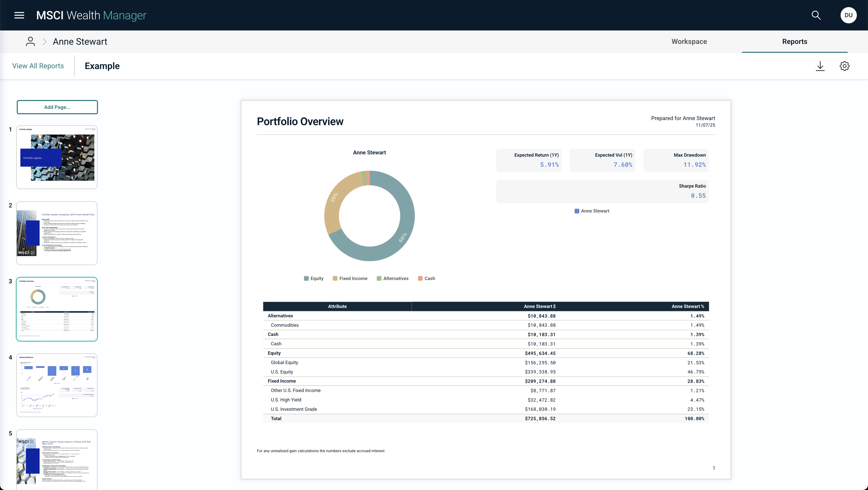Viewport: 868px width, 490px height.
Task: Click the search magnifier icon
Action: [816, 15]
